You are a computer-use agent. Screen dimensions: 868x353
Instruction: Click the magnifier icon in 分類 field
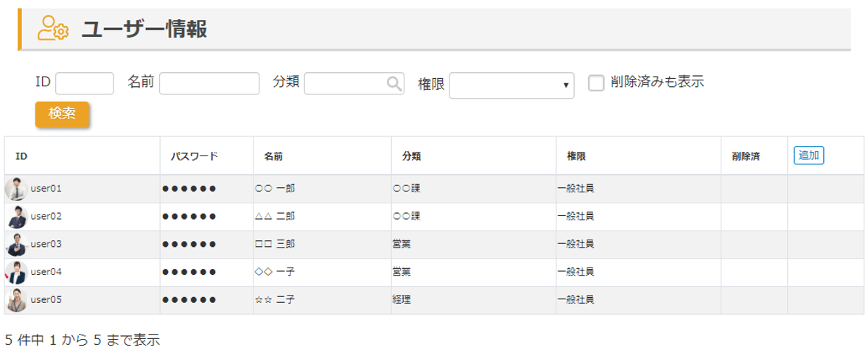point(394,83)
